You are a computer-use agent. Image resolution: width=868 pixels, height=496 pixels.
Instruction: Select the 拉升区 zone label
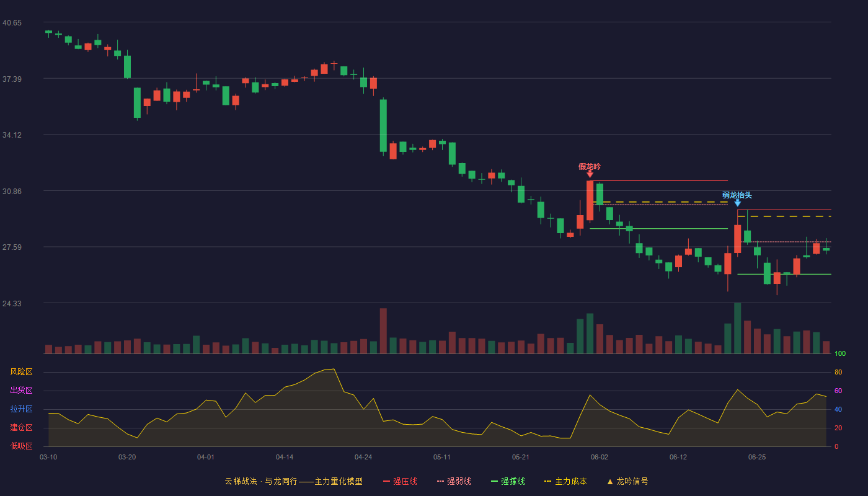(x=21, y=409)
